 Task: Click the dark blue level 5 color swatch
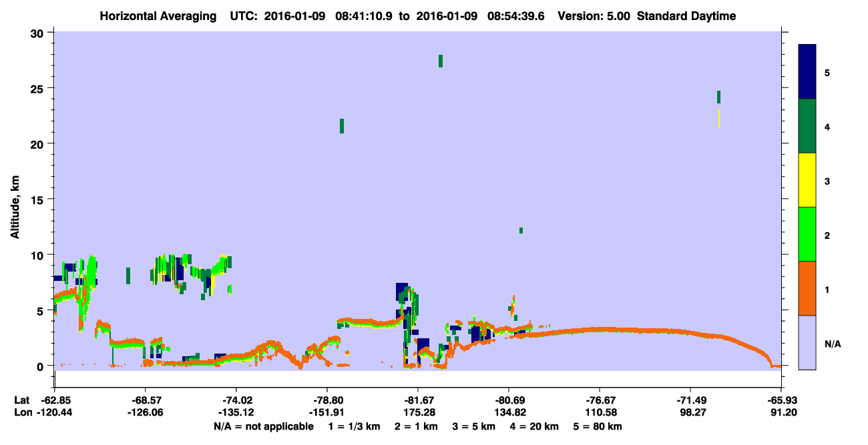[x=807, y=71]
